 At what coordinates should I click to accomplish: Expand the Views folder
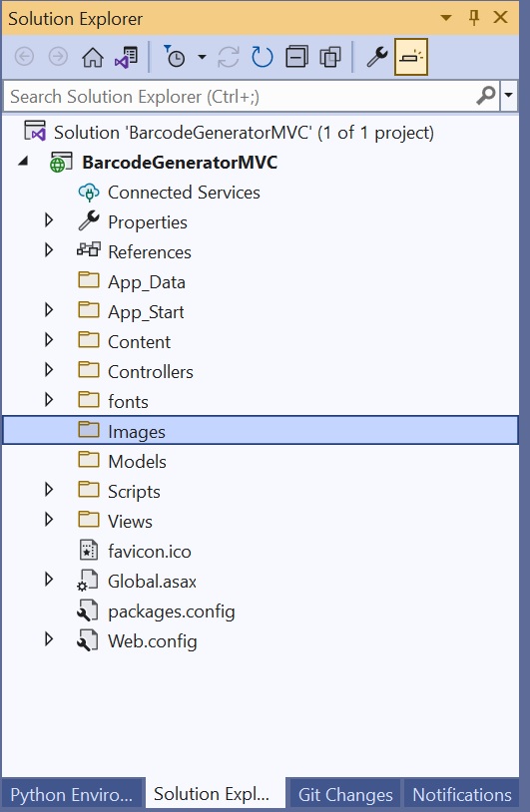49,520
